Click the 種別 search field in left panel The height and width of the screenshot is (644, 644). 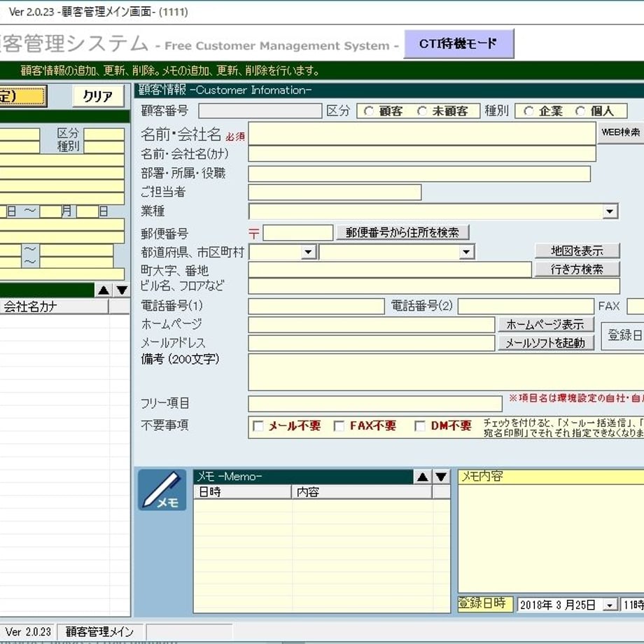coord(104,148)
